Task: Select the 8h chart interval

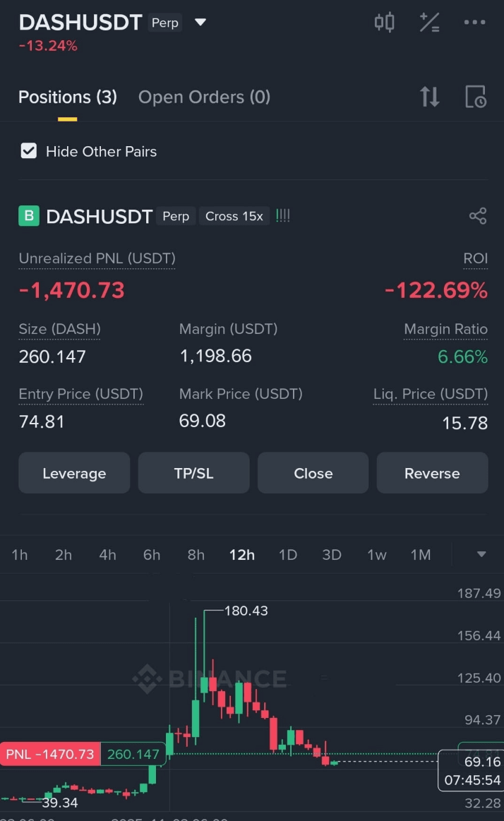Action: (196, 554)
